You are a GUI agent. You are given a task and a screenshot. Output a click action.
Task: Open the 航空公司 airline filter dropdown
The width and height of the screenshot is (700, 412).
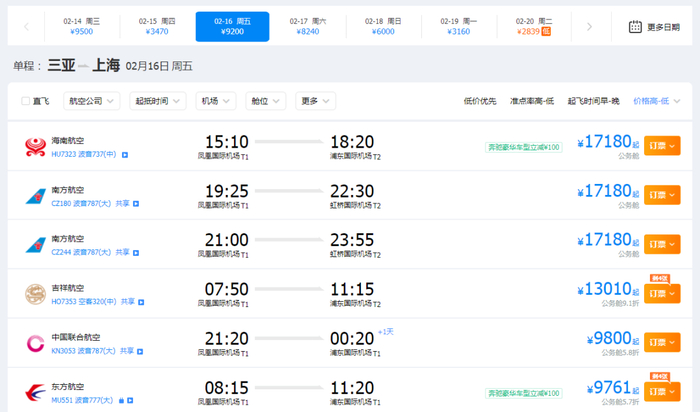[92, 101]
